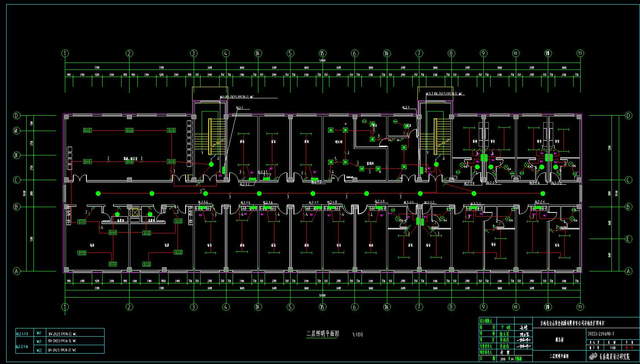The width and height of the screenshot is (640, 364).
Task: Select the WL2 row in circuit legend
Action: [x=39, y=350]
